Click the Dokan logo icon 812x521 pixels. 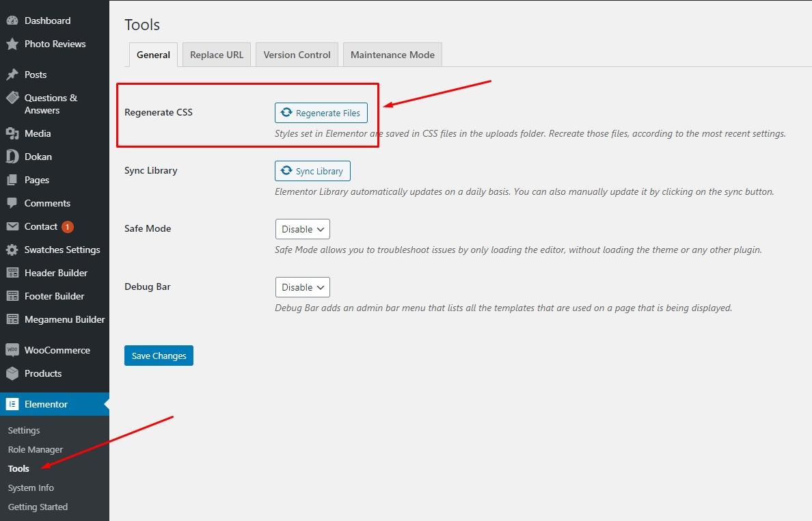tap(12, 157)
